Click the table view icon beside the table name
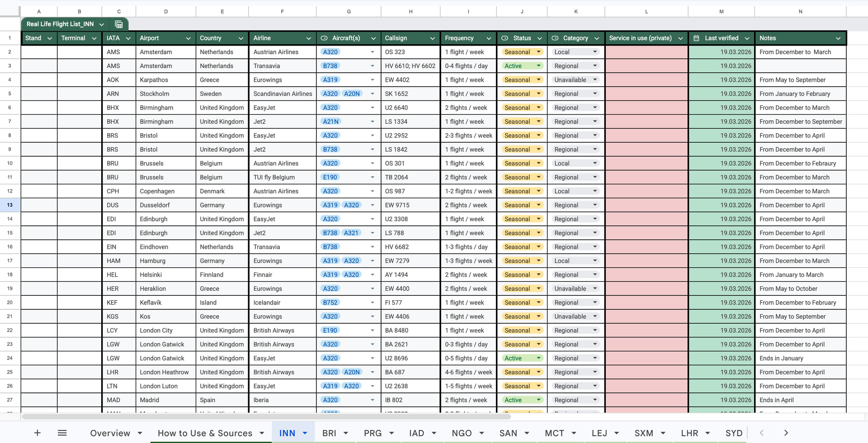Screen dimensions: 868x443 coord(119,24)
